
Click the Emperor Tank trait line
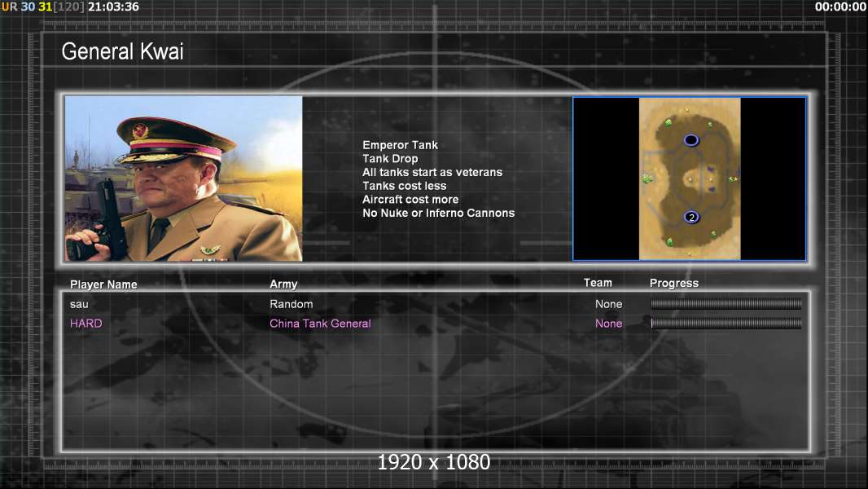(x=401, y=145)
